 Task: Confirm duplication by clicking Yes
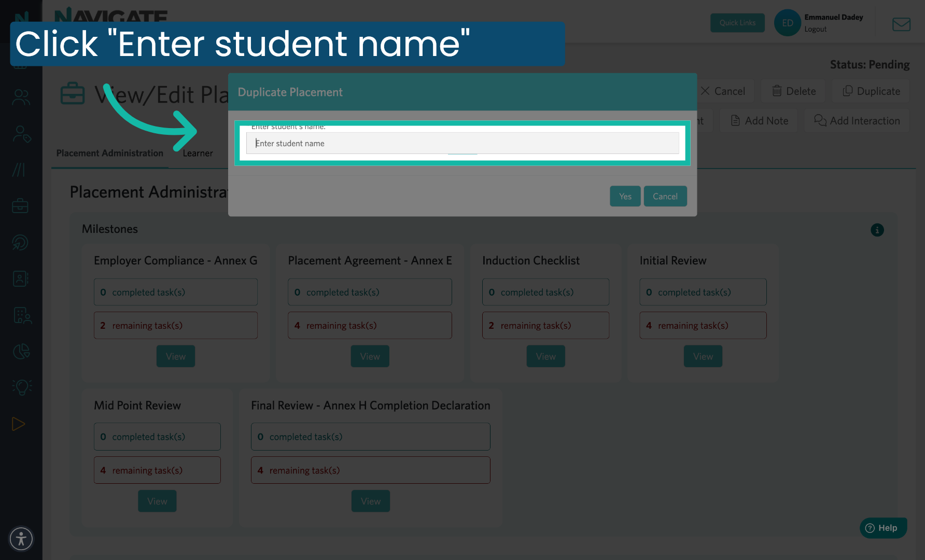(625, 196)
